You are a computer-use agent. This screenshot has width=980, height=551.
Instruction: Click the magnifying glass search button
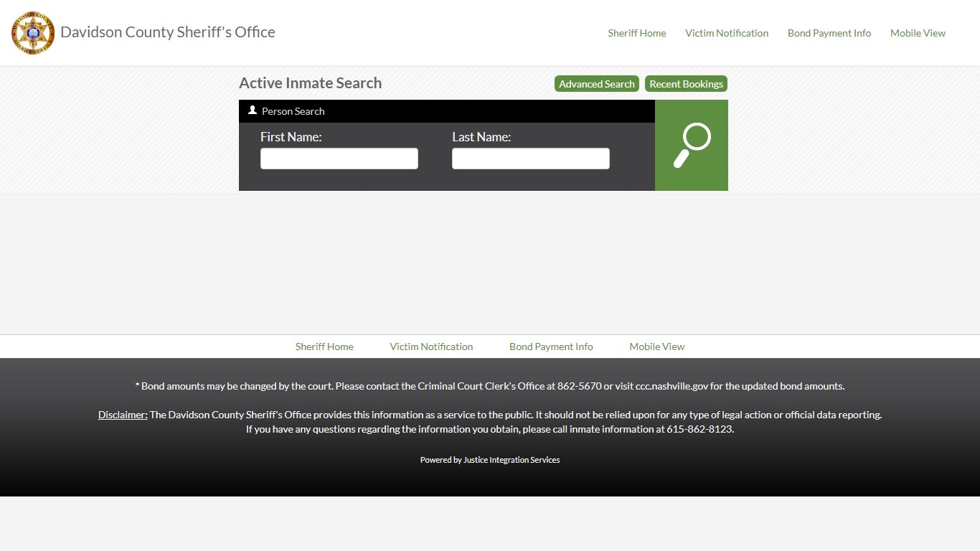click(x=691, y=146)
